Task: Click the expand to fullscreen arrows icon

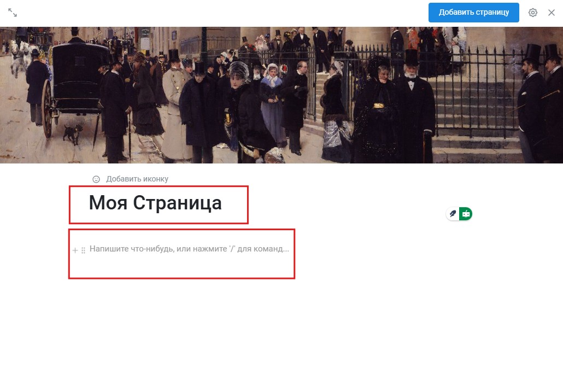Action: tap(13, 13)
